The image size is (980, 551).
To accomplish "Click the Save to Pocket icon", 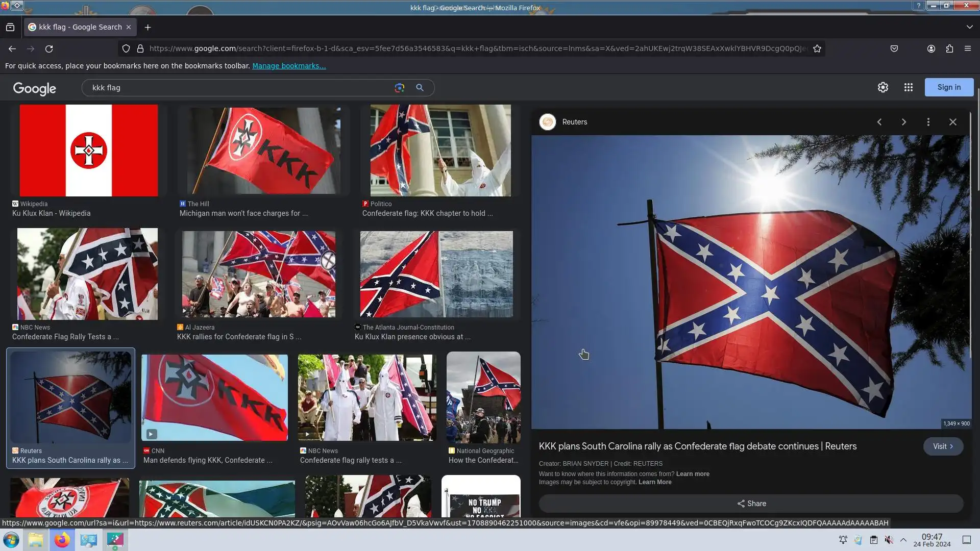I will coord(894,48).
